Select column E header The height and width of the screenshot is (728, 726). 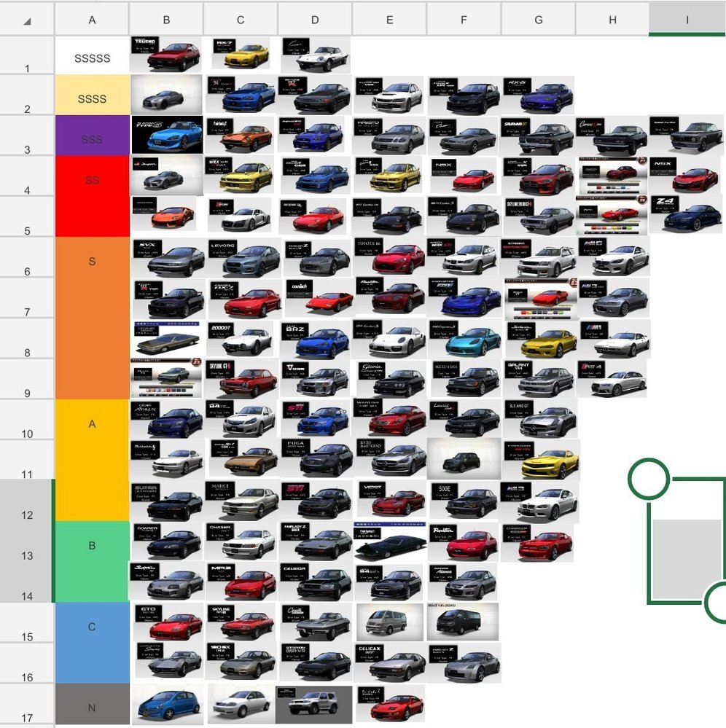pos(389,20)
